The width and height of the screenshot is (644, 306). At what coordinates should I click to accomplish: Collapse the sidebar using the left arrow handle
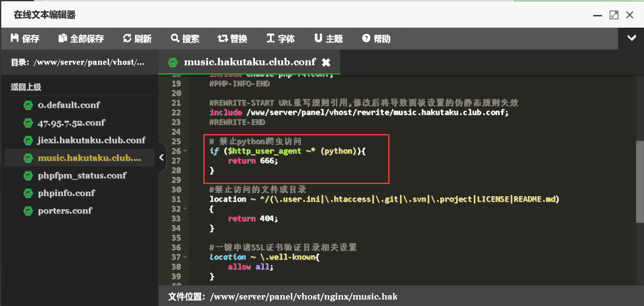click(x=161, y=158)
